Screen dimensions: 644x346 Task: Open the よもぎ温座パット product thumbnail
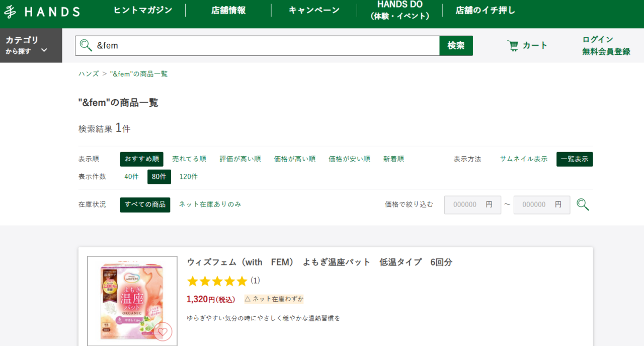coord(132,301)
